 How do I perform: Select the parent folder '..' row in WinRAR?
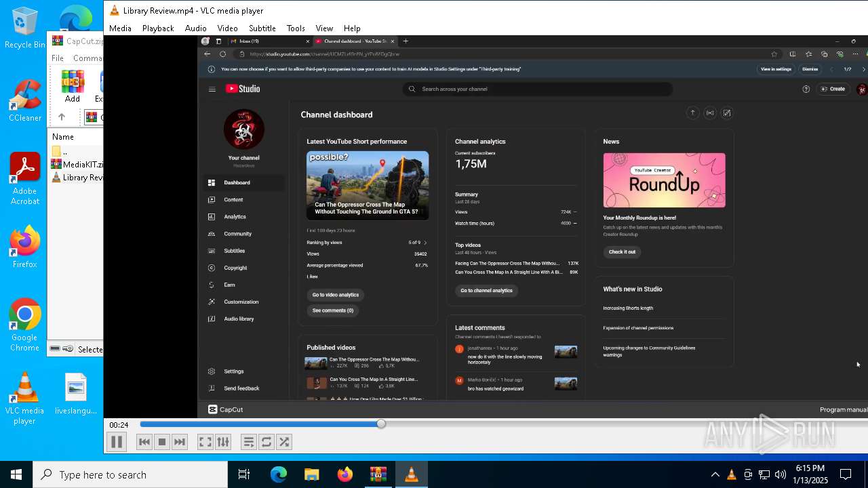click(x=77, y=151)
